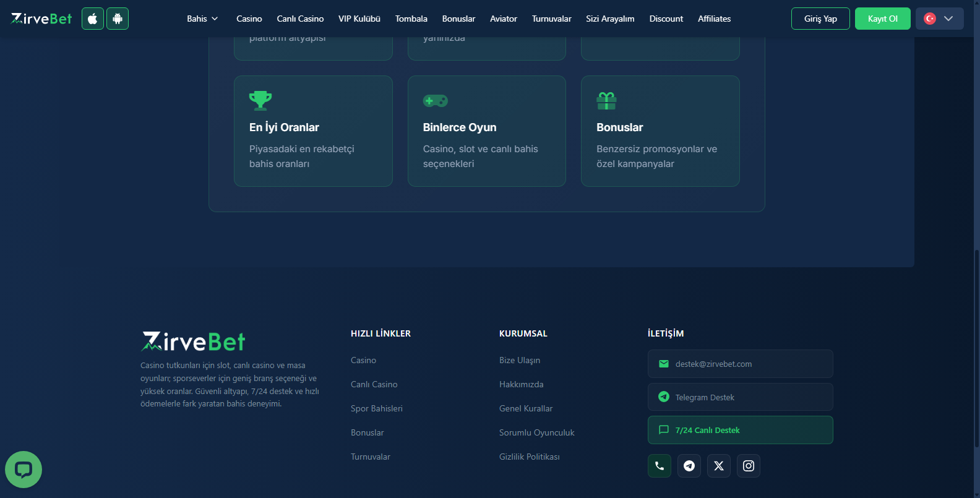Open the live chat bubble widget
The height and width of the screenshot is (498, 980).
24,470
